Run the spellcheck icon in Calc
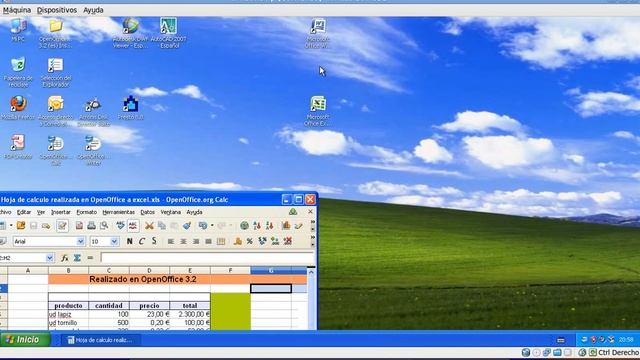This screenshot has height=360, width=640. pos(120,225)
